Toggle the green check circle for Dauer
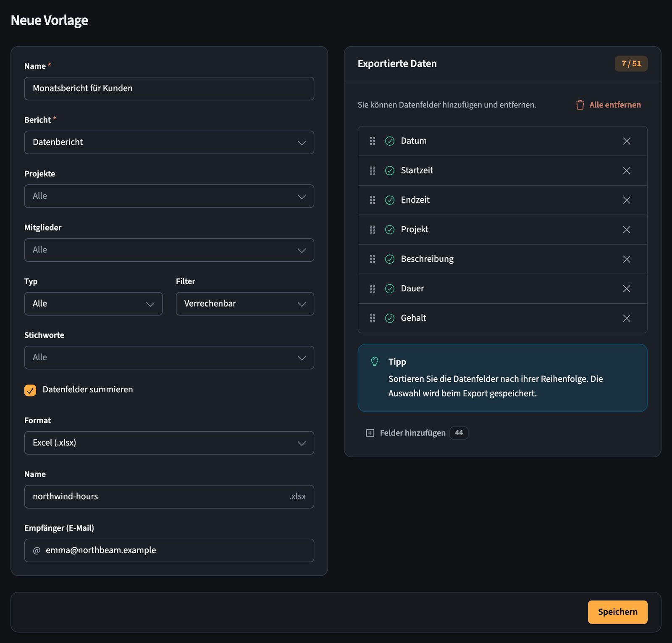672x643 pixels. tap(390, 289)
